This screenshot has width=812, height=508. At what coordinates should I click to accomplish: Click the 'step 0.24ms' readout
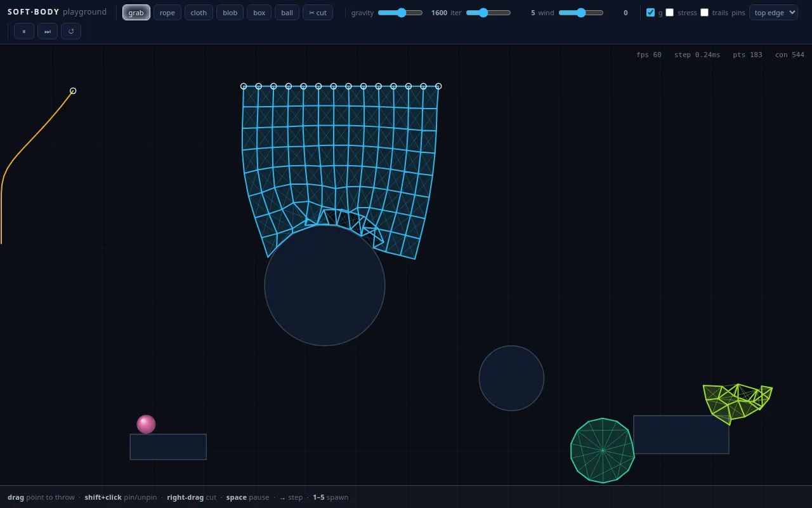coord(697,55)
